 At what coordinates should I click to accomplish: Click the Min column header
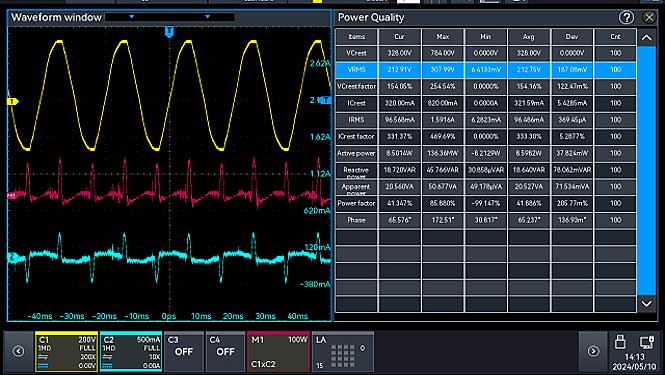tap(486, 36)
